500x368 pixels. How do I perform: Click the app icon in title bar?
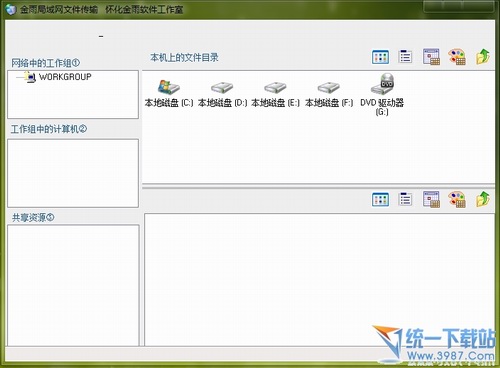(x=11, y=9)
